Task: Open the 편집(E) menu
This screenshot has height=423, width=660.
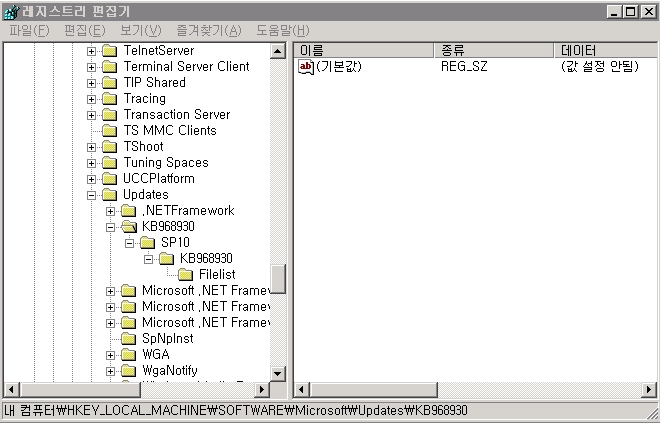Action: pyautogui.click(x=85, y=30)
